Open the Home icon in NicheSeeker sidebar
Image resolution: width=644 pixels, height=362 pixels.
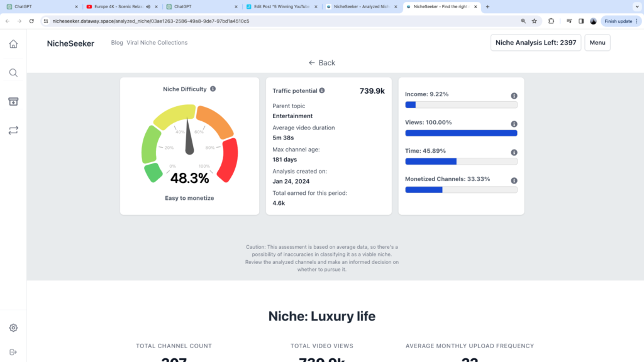[x=13, y=44]
